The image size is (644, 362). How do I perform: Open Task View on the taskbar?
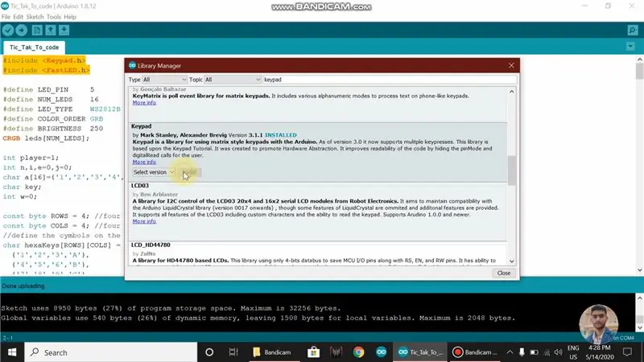point(233,352)
